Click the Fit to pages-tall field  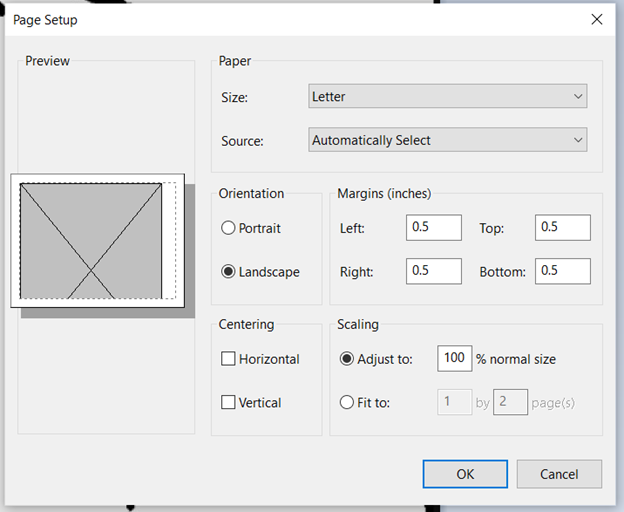pyautogui.click(x=510, y=402)
